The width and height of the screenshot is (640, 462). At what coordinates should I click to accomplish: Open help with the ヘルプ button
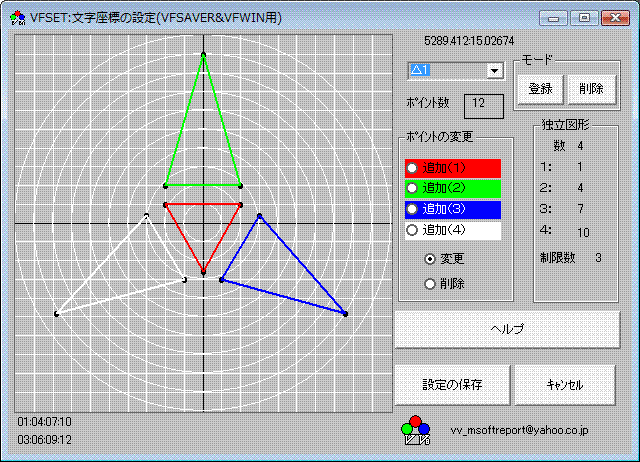507,329
